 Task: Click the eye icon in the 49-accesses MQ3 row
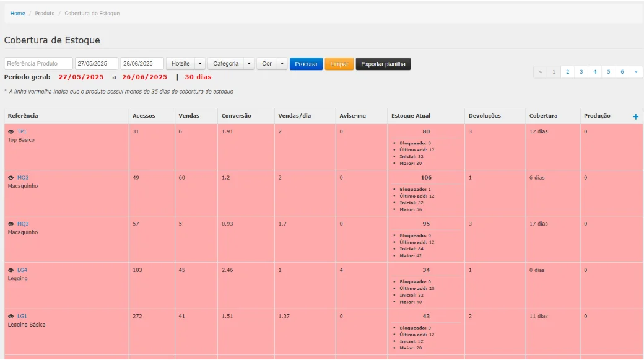[11, 178]
